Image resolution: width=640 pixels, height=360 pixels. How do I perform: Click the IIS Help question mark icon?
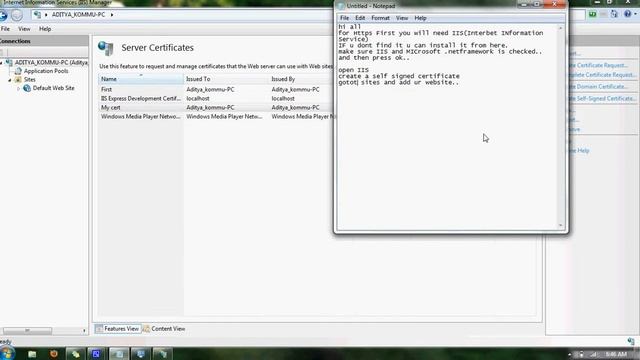pos(627,14)
